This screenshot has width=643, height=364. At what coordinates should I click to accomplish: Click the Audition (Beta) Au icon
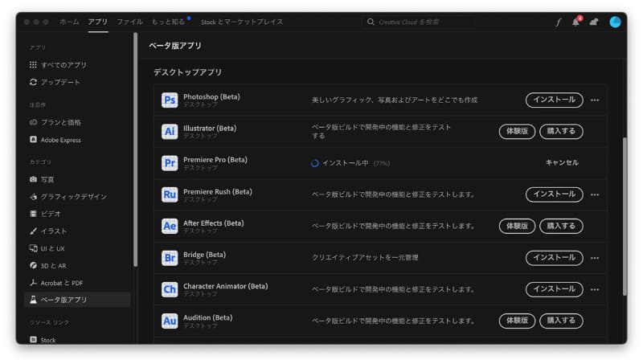point(170,321)
